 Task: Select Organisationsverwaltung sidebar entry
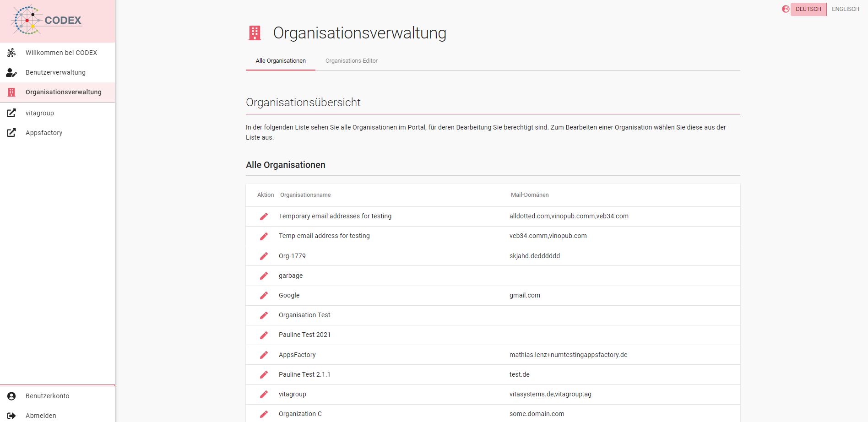click(58, 92)
